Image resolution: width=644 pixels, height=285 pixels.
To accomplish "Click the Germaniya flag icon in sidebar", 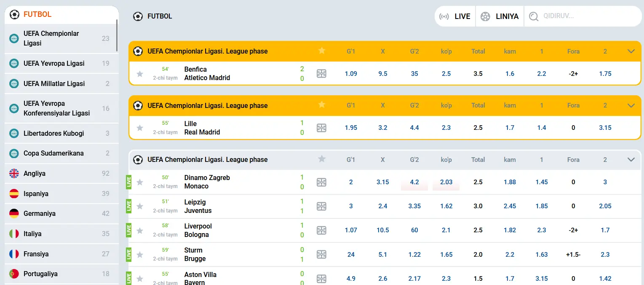I will click(x=14, y=213).
